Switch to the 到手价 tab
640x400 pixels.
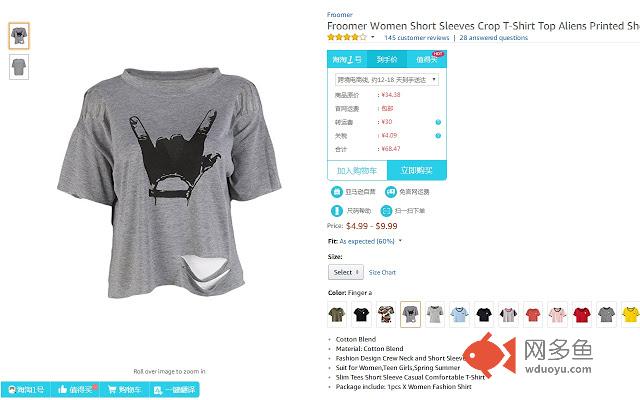387,60
